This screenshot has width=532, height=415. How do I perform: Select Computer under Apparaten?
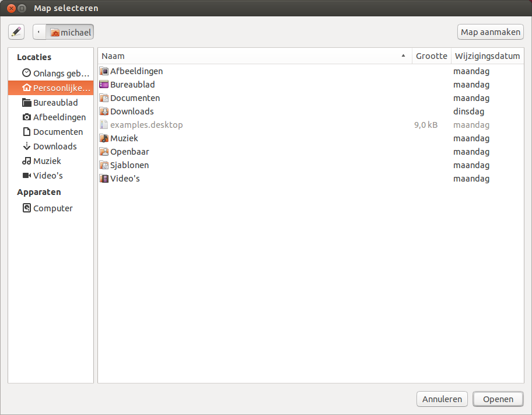pyautogui.click(x=52, y=208)
